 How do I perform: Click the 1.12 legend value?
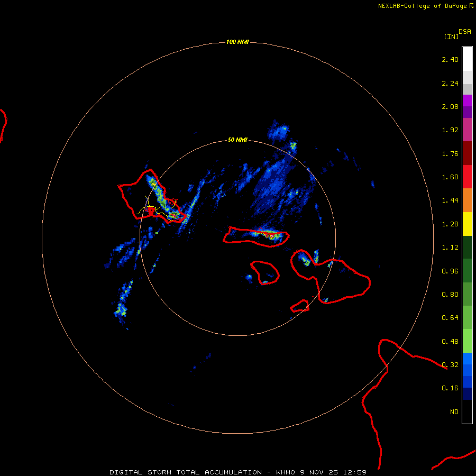(450, 248)
